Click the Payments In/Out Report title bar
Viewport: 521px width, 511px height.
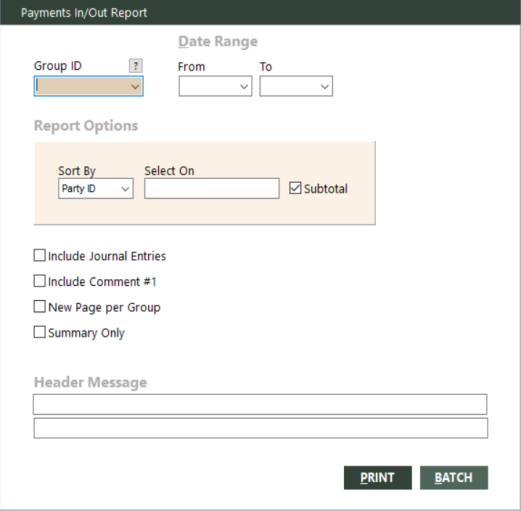coord(260,13)
